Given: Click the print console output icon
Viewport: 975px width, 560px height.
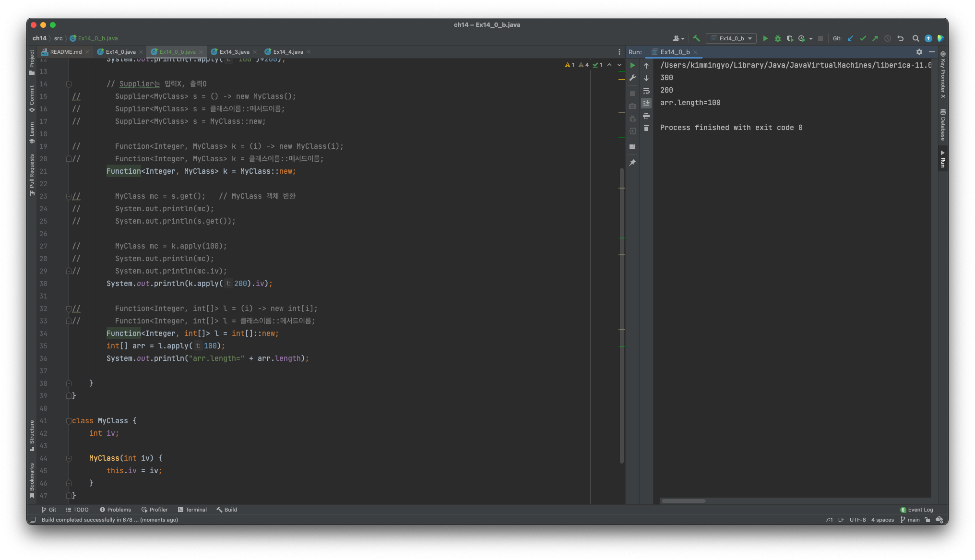Looking at the screenshot, I should click(x=646, y=116).
